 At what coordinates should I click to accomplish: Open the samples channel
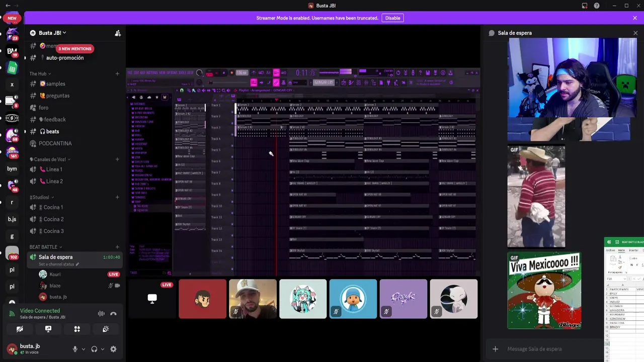74,84
